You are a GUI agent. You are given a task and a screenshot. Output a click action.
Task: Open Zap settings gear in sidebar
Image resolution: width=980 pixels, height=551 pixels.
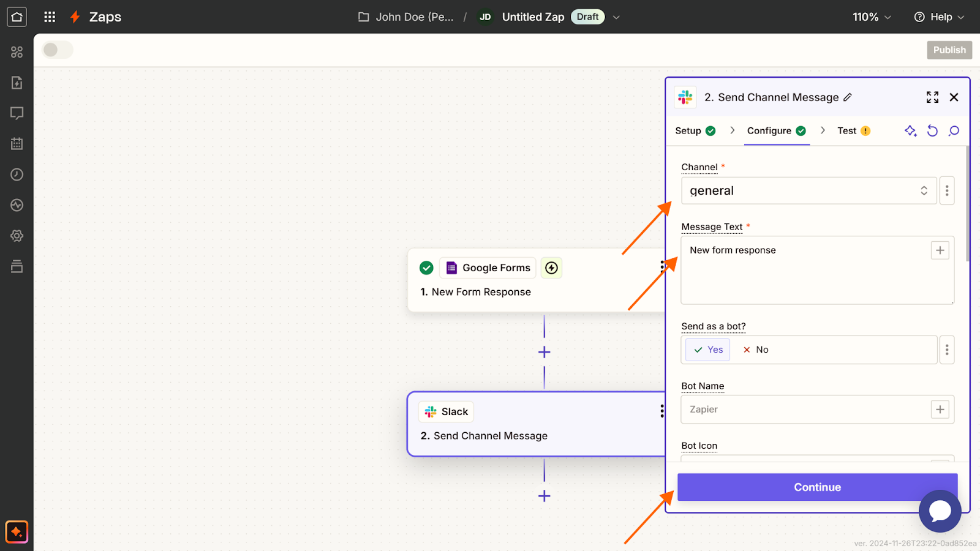17,236
